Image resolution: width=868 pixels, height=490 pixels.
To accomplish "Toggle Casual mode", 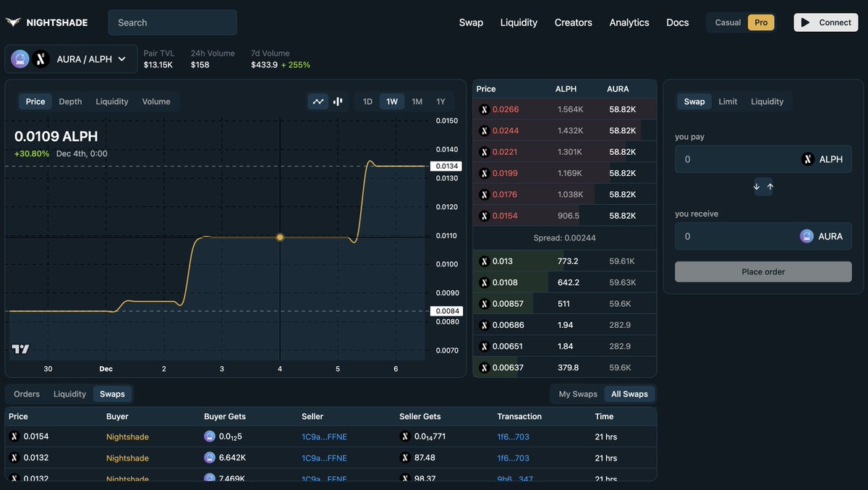I will click(728, 22).
